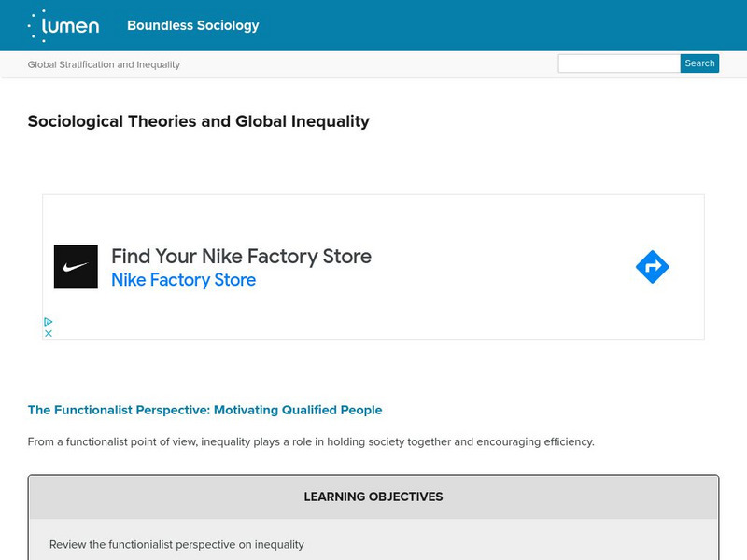Select the Boundless Sociology title
This screenshot has height=560, width=747.
(192, 25)
